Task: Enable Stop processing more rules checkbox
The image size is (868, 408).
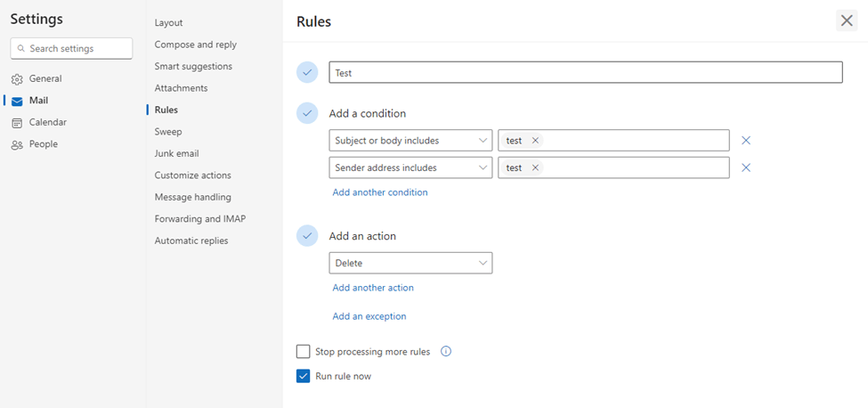Action: click(x=303, y=352)
